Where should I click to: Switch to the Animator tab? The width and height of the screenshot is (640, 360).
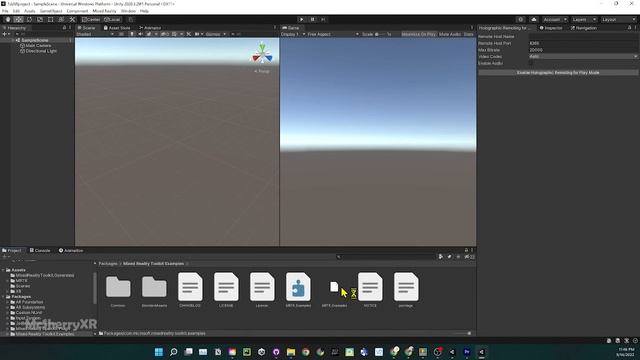(x=150, y=28)
